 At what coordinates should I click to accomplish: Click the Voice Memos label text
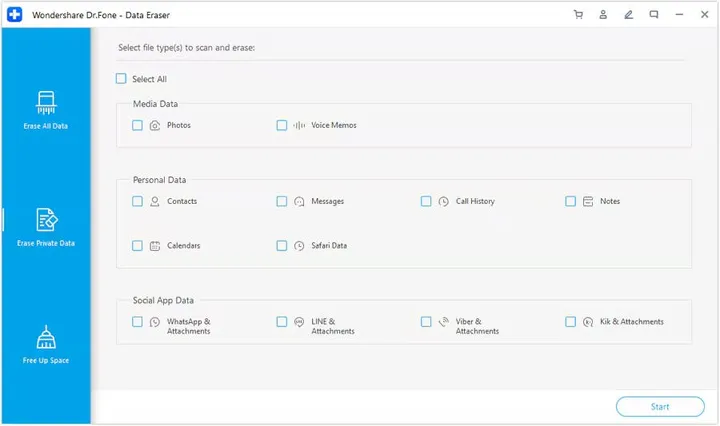334,125
